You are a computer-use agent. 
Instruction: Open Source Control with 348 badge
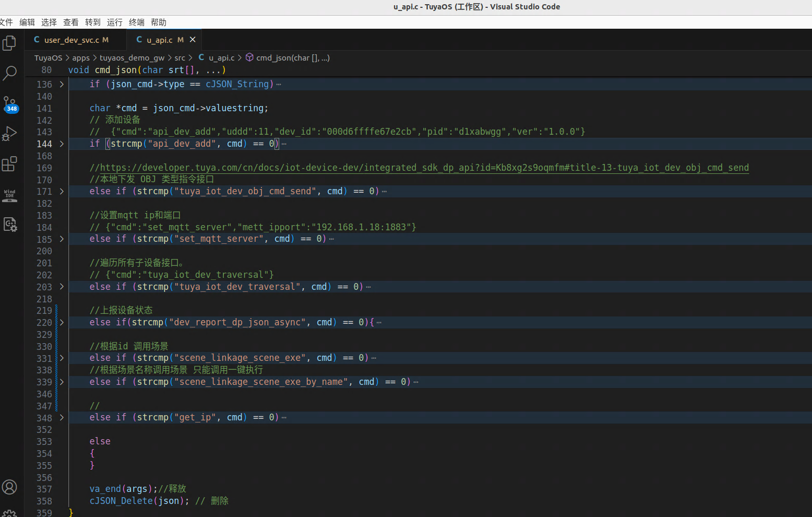(9, 104)
